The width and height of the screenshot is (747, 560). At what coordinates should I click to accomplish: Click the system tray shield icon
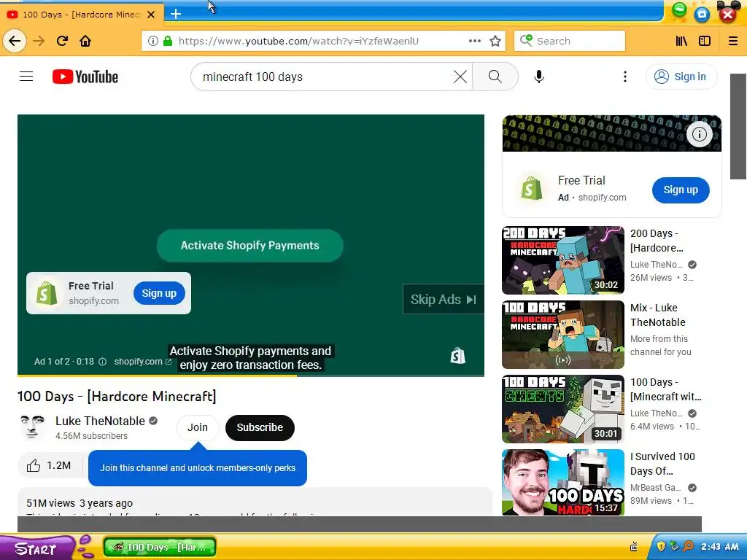661,546
